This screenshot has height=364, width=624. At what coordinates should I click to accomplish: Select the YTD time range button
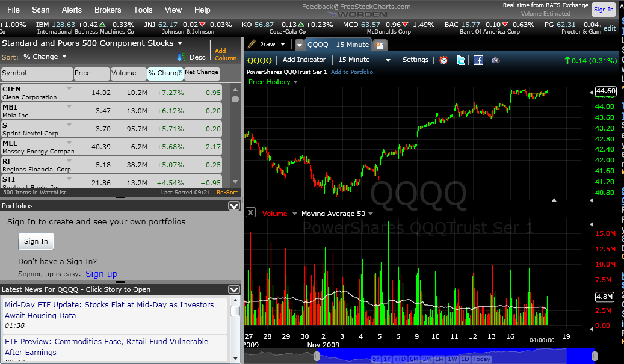(400, 359)
